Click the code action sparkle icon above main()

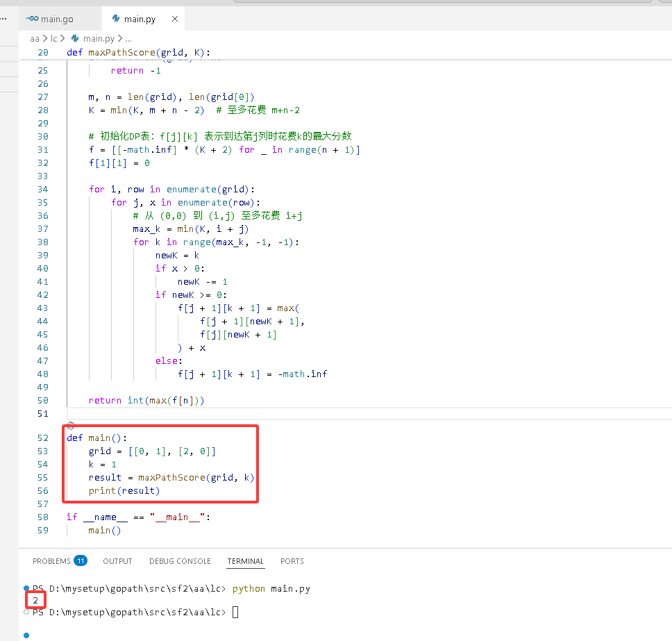[x=71, y=426]
